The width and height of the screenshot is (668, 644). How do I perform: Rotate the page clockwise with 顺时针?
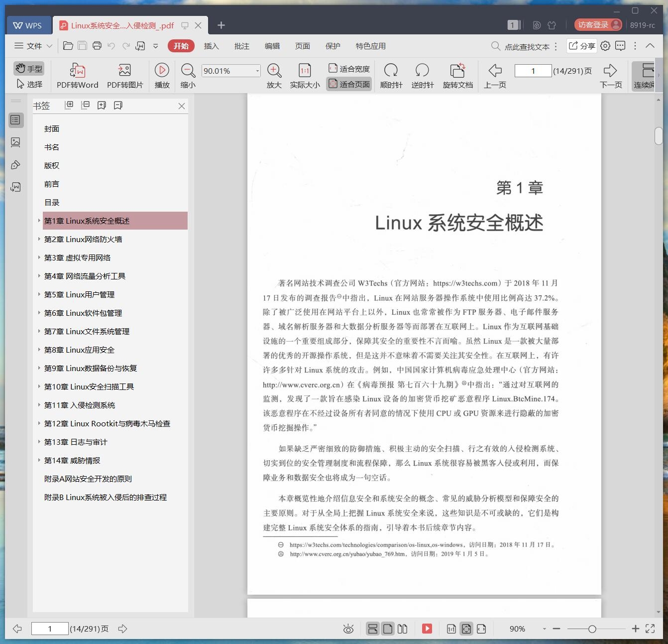(x=391, y=76)
